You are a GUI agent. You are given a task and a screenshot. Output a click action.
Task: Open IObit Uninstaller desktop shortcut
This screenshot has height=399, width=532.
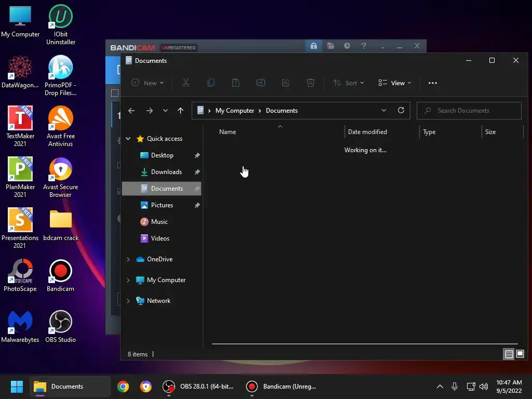coord(60,24)
